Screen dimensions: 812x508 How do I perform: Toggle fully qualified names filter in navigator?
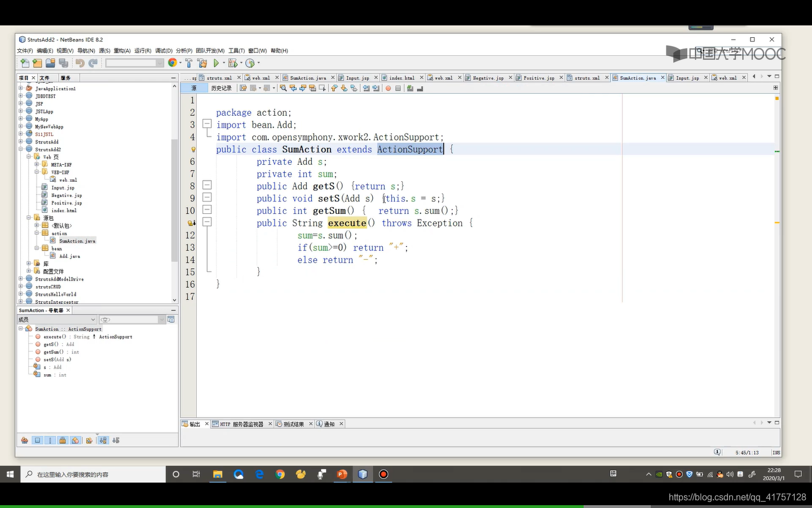point(89,440)
